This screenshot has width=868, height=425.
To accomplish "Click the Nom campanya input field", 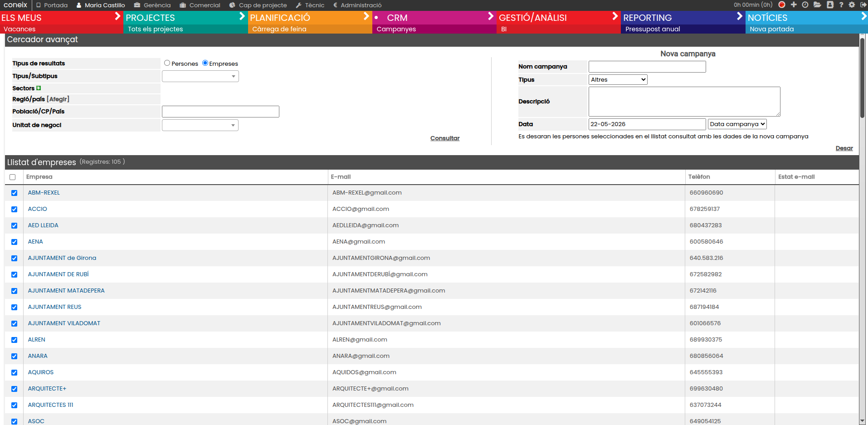I will pyautogui.click(x=647, y=67).
